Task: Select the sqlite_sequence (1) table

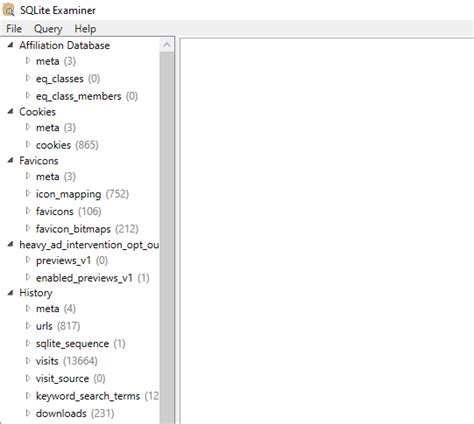Action: pos(80,344)
